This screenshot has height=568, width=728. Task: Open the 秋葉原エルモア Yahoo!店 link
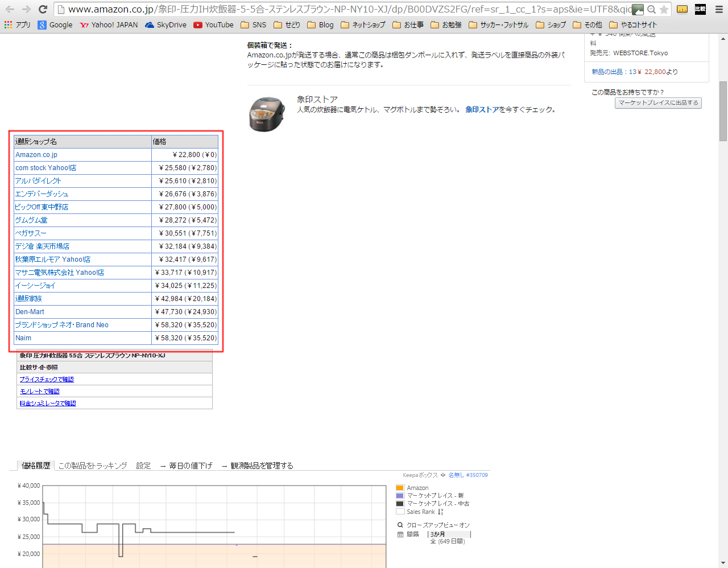tap(53, 260)
